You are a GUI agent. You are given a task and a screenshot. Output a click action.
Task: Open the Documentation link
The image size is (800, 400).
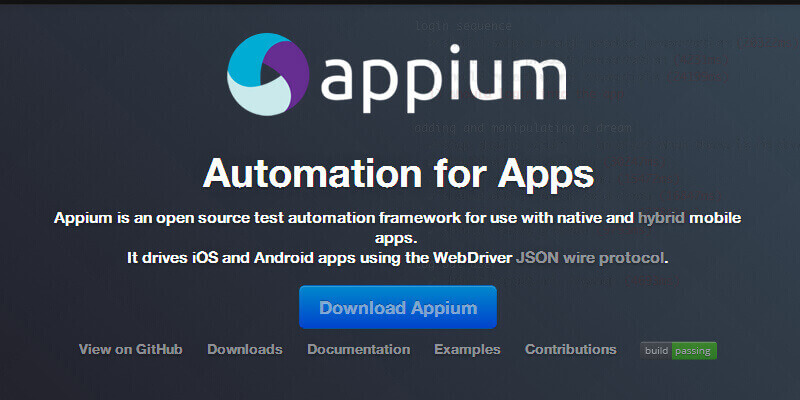[x=359, y=349]
